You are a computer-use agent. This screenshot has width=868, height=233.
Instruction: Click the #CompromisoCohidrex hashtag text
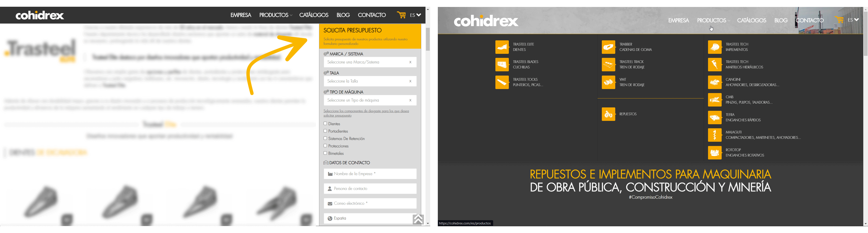(x=650, y=197)
